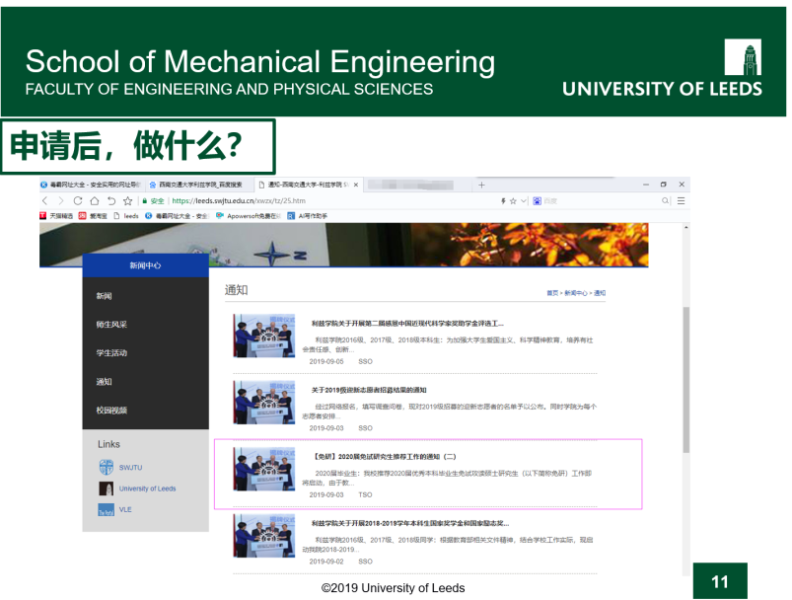Open the address bar dropdown chevron
Screen dimensions: 792x600
(524, 201)
